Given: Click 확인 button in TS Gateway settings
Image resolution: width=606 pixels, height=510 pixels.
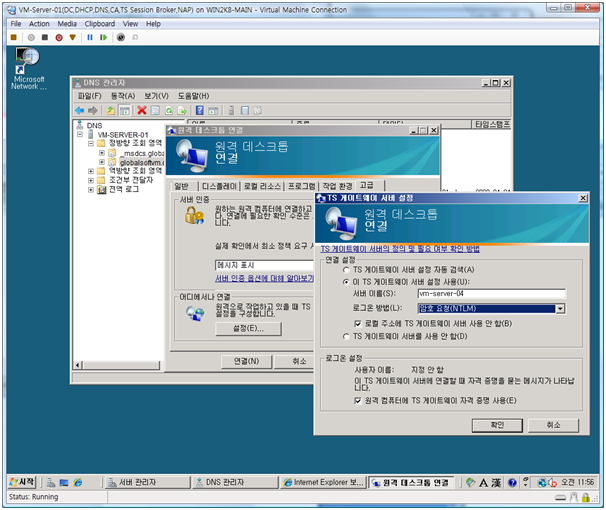Looking at the screenshot, I should pyautogui.click(x=497, y=425).
